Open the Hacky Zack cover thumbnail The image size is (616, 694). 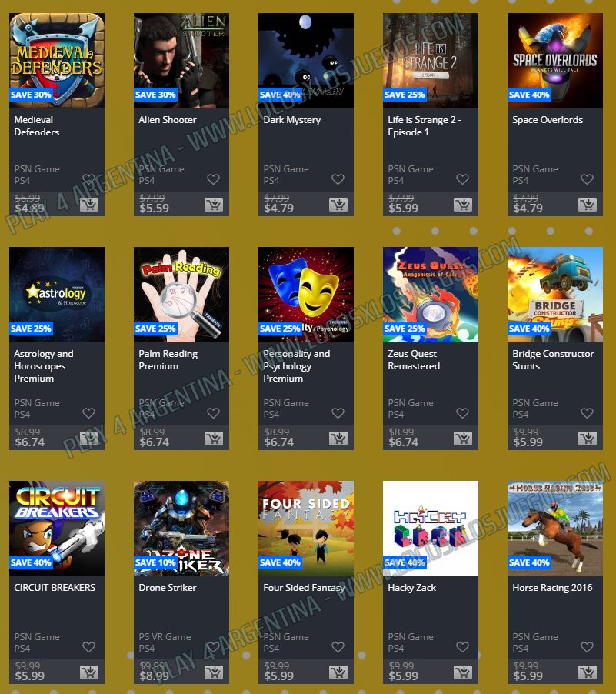tap(431, 529)
